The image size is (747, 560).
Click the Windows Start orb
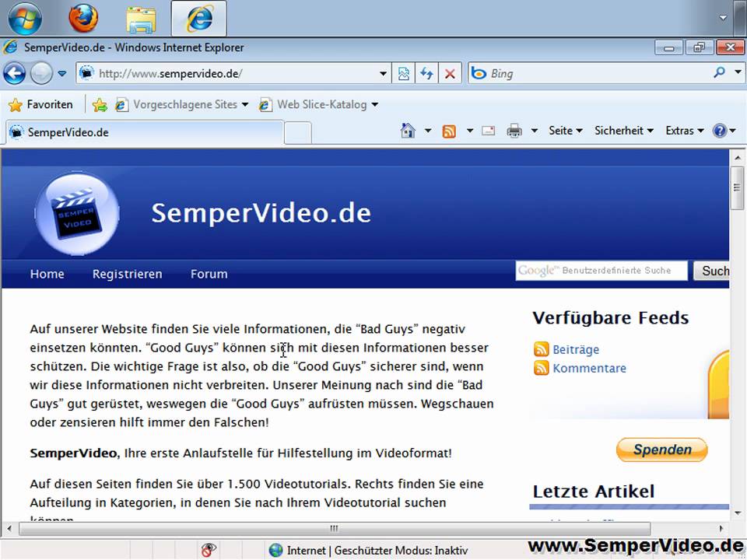click(25, 18)
